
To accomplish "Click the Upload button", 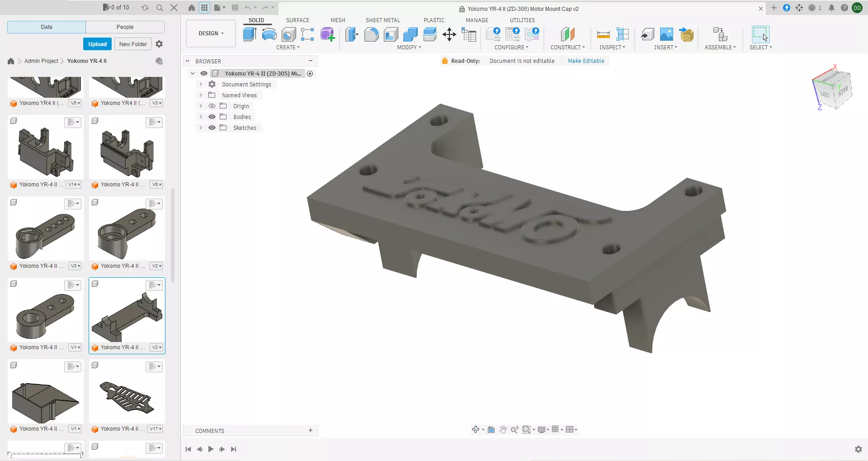I will [97, 44].
